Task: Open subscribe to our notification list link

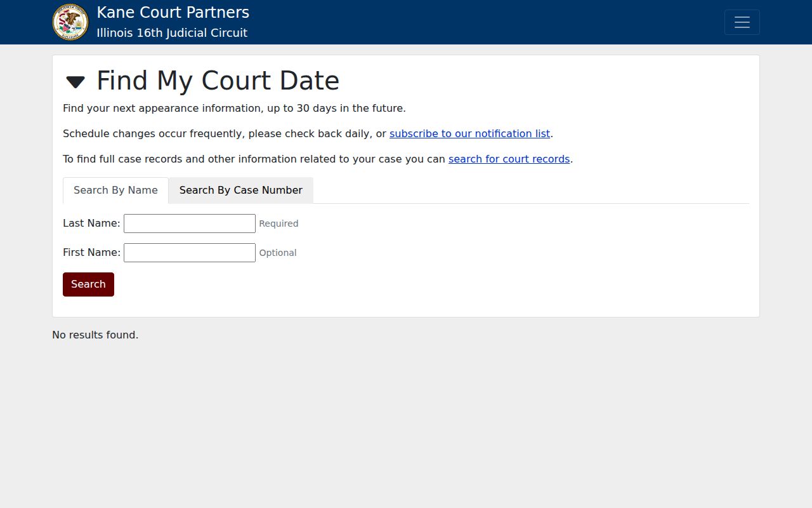Action: 469,134
